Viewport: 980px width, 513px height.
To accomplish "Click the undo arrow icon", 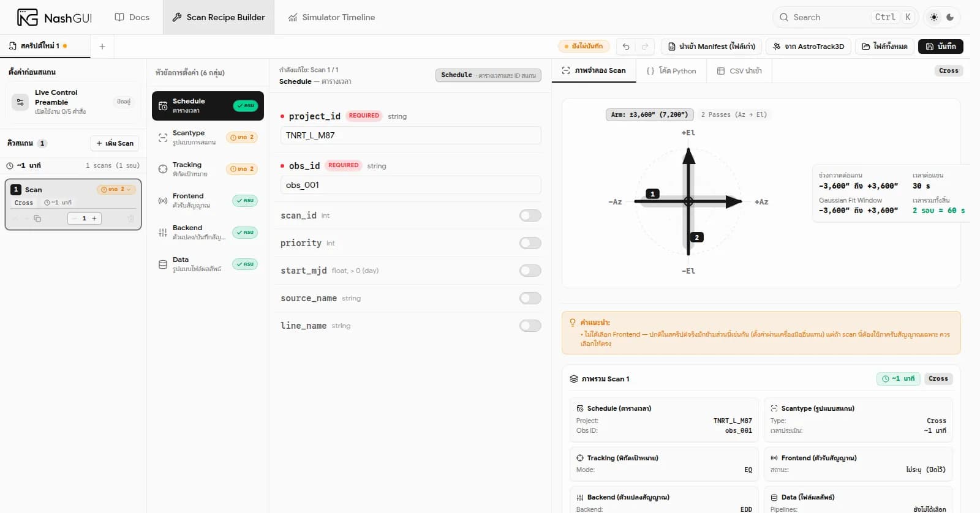I will pyautogui.click(x=626, y=47).
